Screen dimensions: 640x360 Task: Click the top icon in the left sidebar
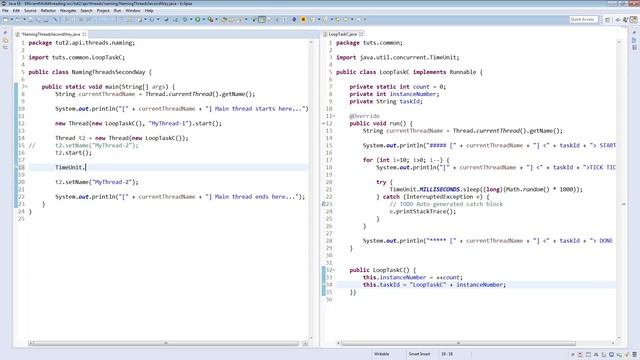[5, 33]
